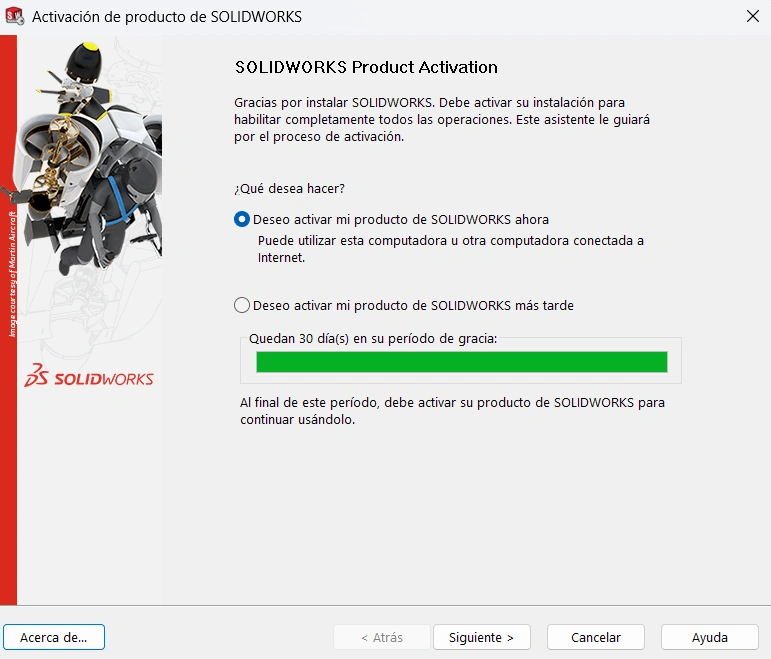Viewport: 771px width, 659px height.
Task: Choose activate SOLIDWORKS later radio button
Action: (x=241, y=305)
